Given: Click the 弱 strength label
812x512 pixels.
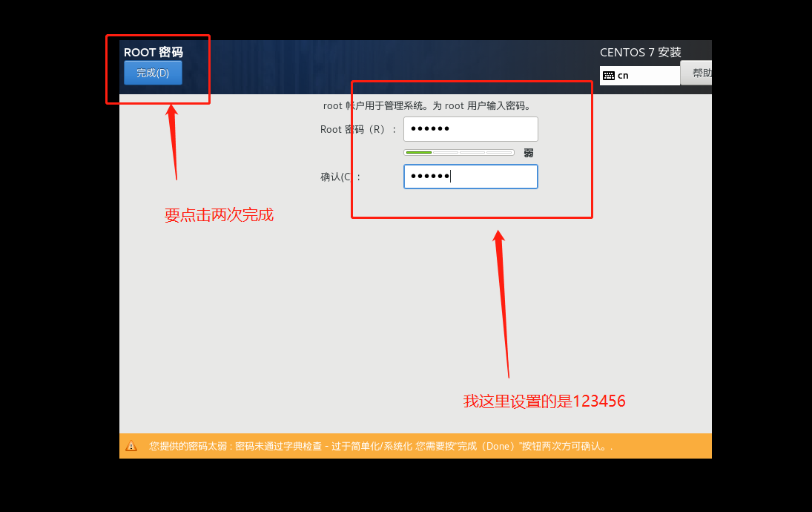Looking at the screenshot, I should coord(528,153).
